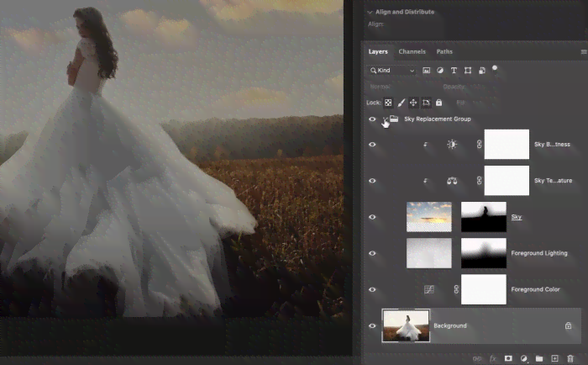The image size is (588, 365).
Task: Select Color Balance icon on Sky Te...ature layer
Action: coord(452,181)
